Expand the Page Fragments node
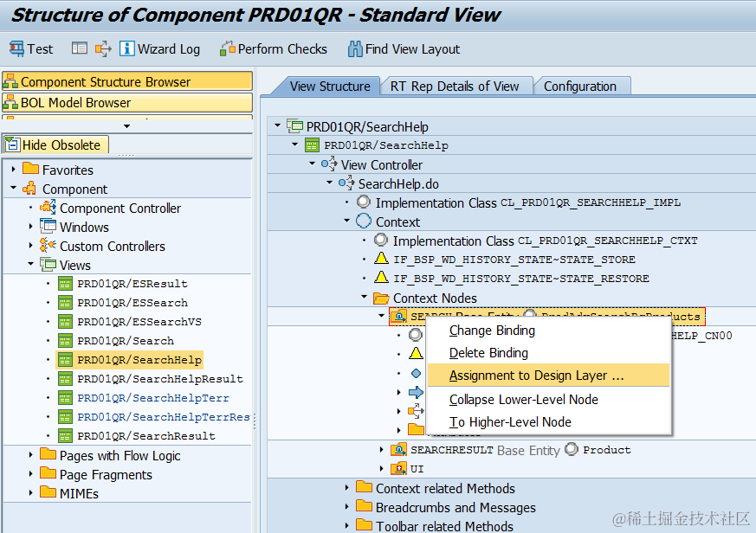Screen dimensions: 756x533 pos(30,473)
